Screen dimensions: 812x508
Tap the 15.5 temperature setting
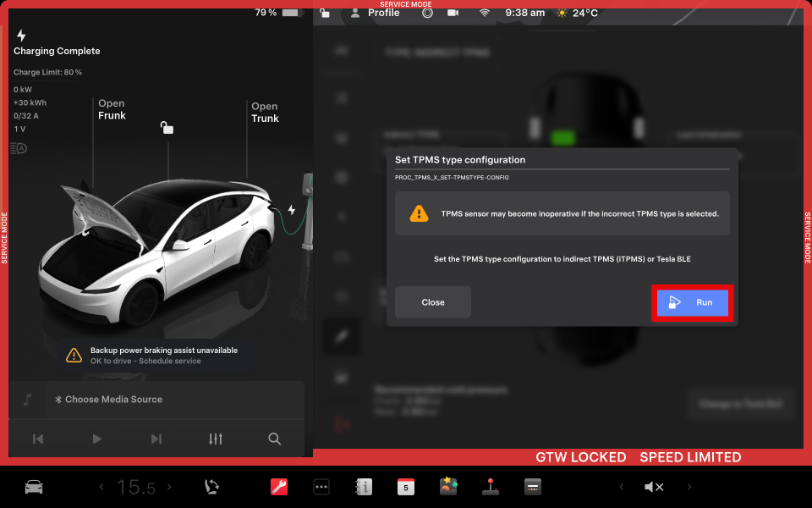coord(135,488)
